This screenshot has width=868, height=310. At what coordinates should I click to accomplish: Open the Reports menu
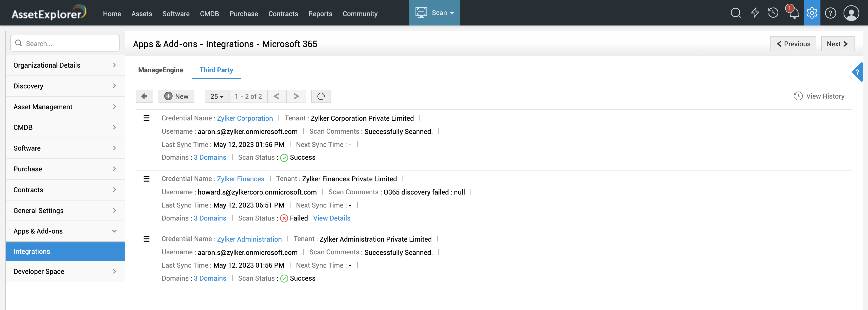(x=320, y=14)
